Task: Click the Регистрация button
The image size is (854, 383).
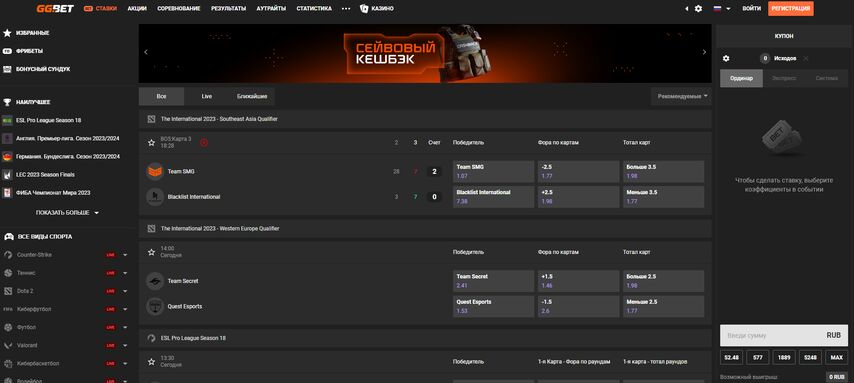Action: tap(791, 9)
